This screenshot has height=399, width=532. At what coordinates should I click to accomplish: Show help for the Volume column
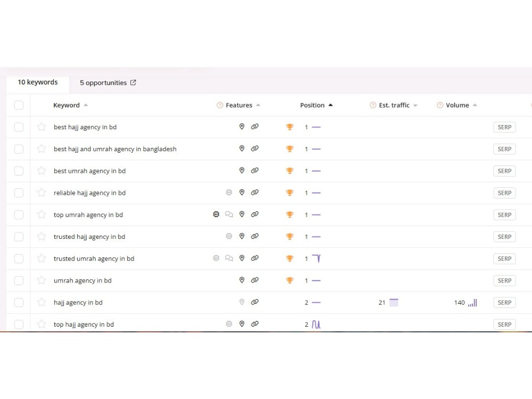click(440, 105)
